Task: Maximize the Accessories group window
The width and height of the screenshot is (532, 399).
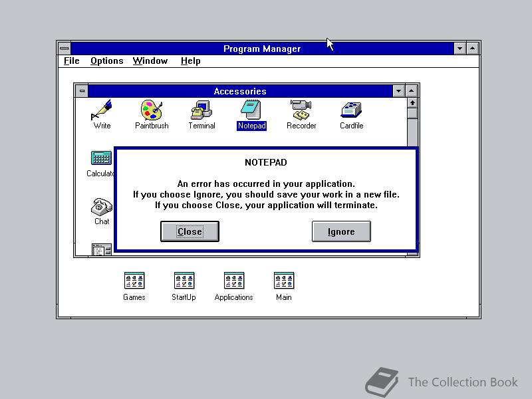Action: pos(411,91)
